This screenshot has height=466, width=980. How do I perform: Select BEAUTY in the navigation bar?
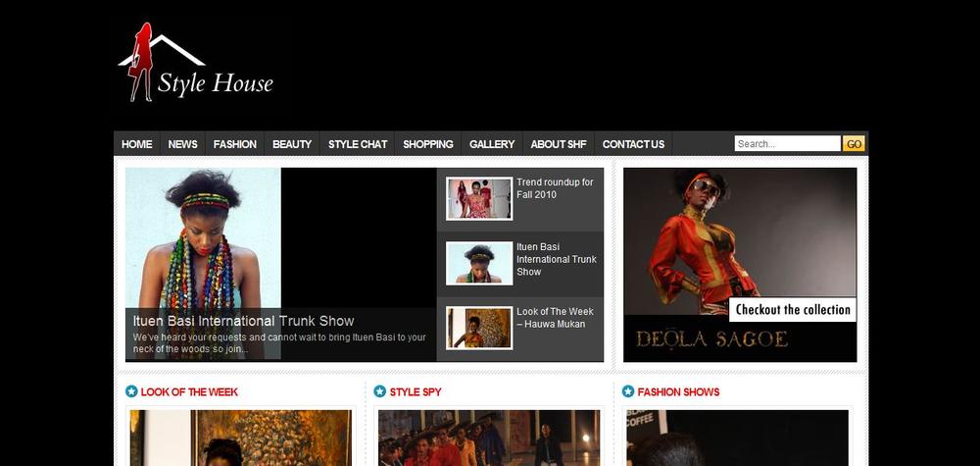pyautogui.click(x=292, y=144)
